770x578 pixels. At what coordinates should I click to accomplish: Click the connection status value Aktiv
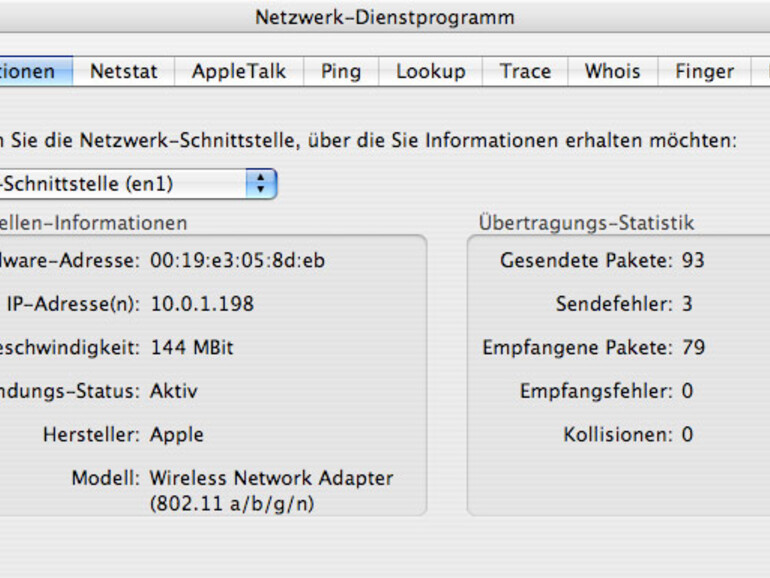(174, 391)
